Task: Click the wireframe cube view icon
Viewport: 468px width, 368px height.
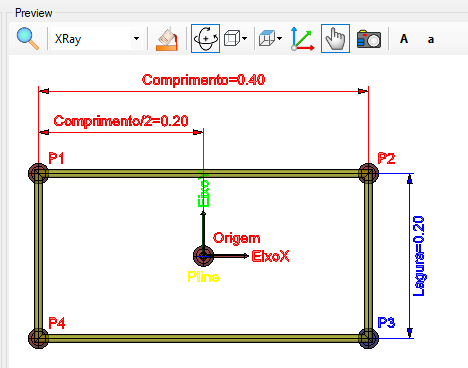Action: [x=232, y=39]
